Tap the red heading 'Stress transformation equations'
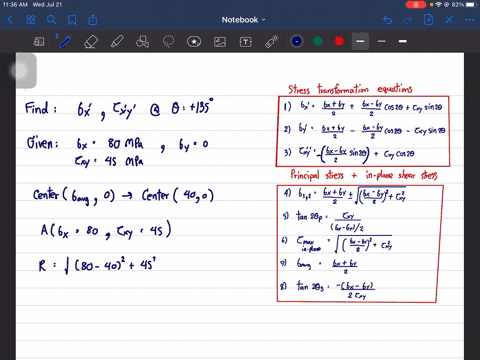The image size is (480, 360). tap(350, 89)
